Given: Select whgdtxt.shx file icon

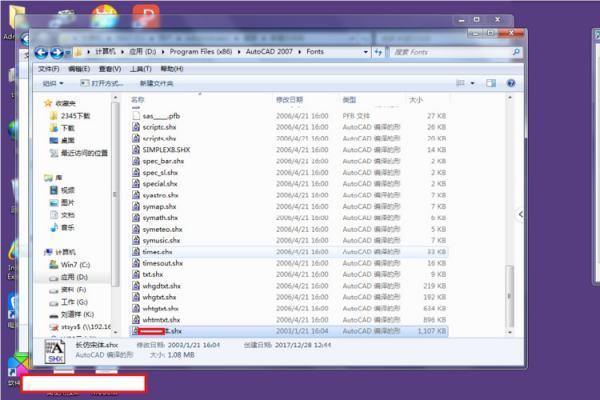Looking at the screenshot, I should 136,286.
